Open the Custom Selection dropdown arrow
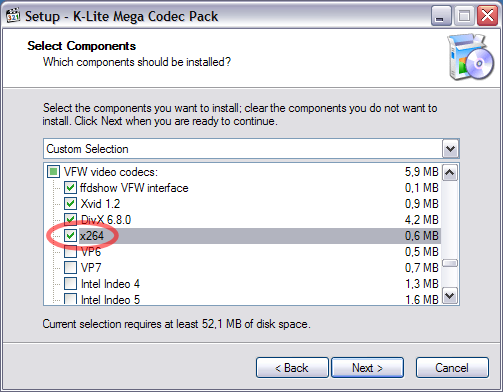The height and width of the screenshot is (392, 503). tap(450, 149)
